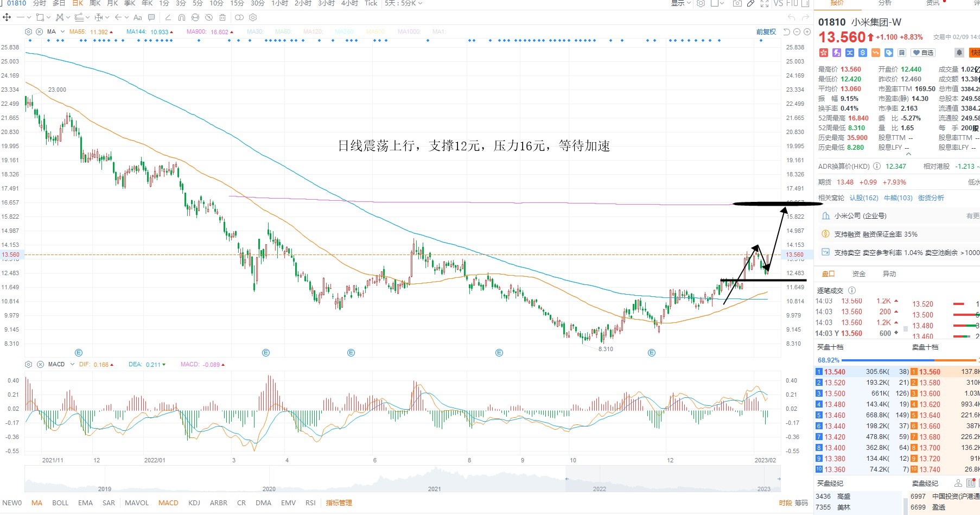Toggle SAR overlay indicator
The image size is (980, 515).
(x=109, y=503)
